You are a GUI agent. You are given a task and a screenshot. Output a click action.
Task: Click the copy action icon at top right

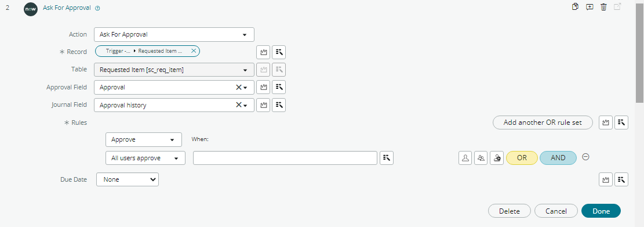[x=576, y=6]
